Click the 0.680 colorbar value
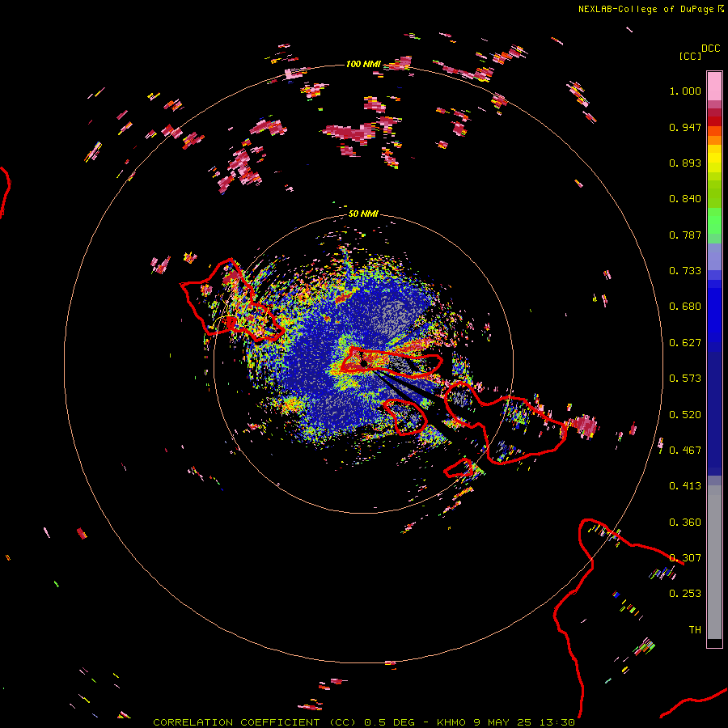728x728 pixels. 685,307
